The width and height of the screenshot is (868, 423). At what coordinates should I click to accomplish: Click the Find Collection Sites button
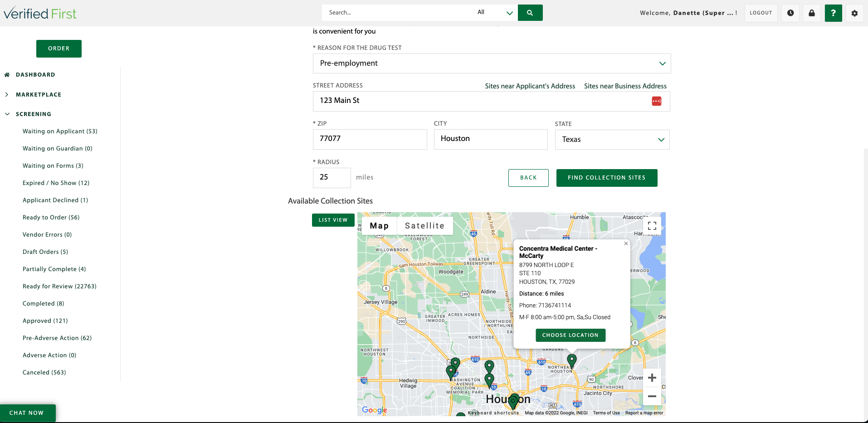tap(606, 178)
